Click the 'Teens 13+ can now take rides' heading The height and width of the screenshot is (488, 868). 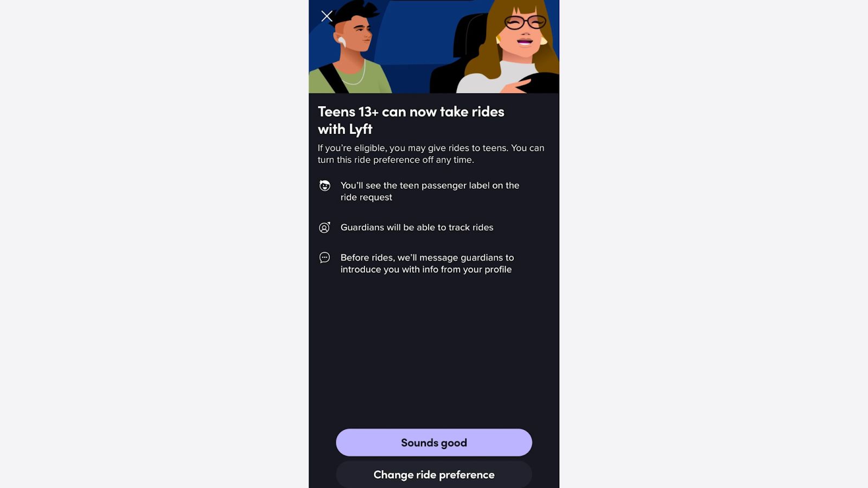point(411,120)
